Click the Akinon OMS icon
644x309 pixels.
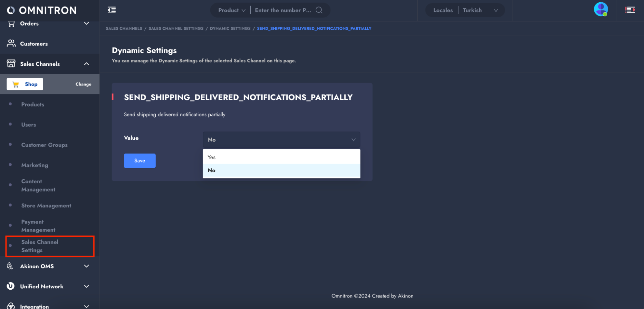10,266
